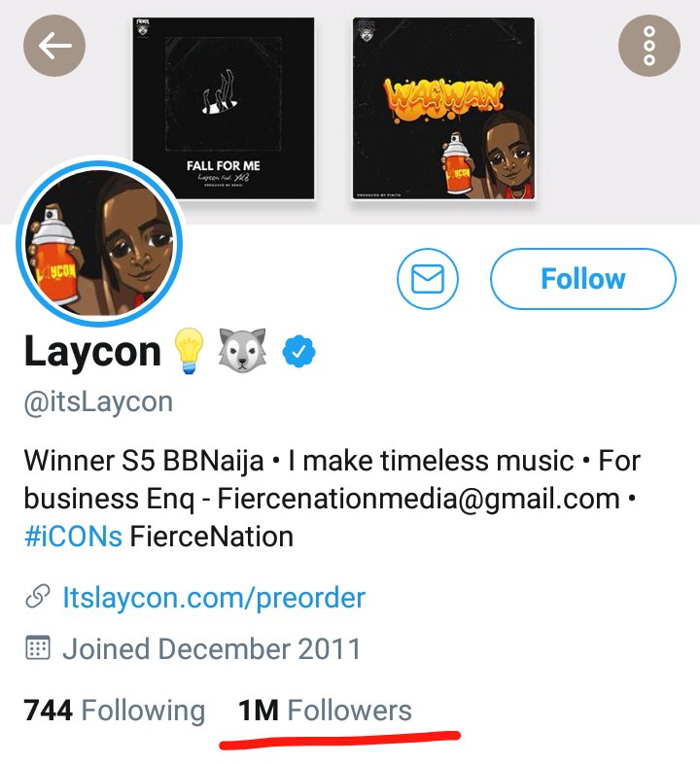The height and width of the screenshot is (764, 700).
Task: Tap the link chain icon
Action: pos(38,597)
